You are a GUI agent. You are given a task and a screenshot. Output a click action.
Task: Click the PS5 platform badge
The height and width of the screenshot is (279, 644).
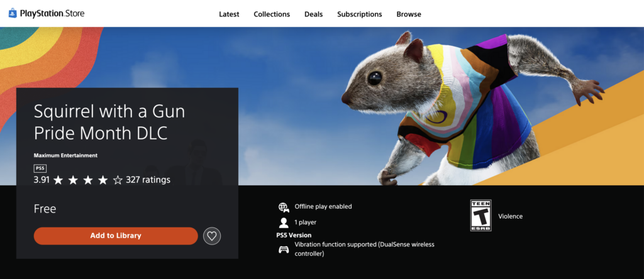[40, 168]
